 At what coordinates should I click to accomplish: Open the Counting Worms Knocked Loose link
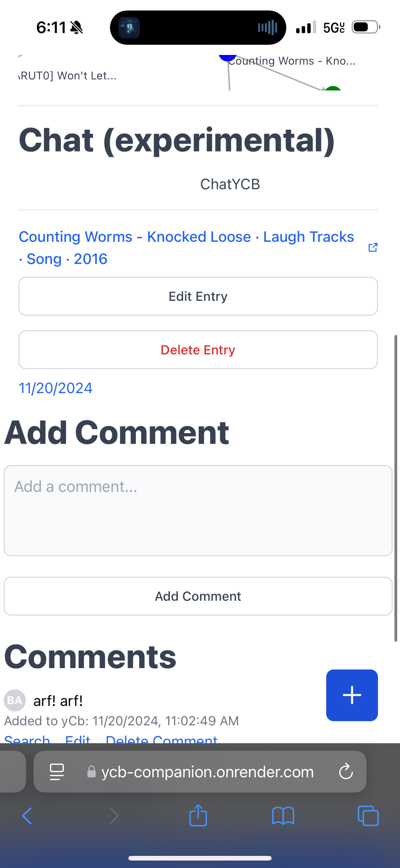point(187,248)
